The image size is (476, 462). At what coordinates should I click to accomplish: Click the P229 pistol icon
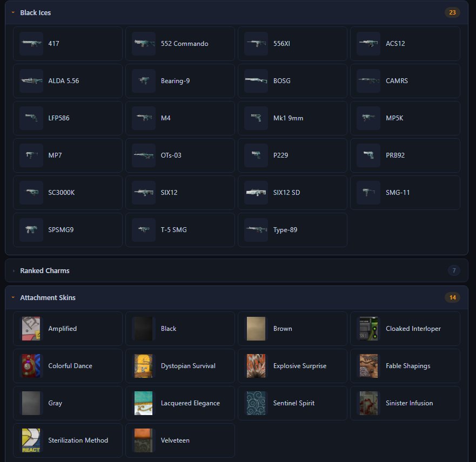[256, 155]
